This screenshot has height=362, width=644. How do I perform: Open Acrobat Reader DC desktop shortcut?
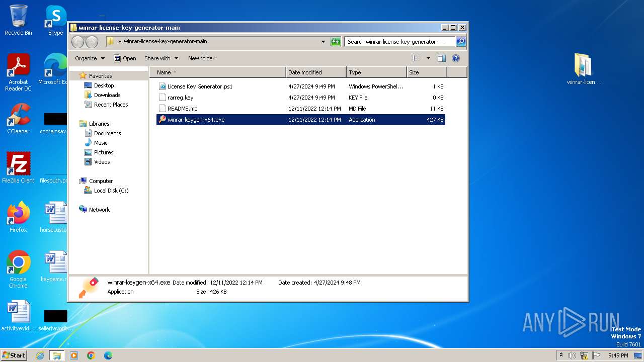point(18,72)
